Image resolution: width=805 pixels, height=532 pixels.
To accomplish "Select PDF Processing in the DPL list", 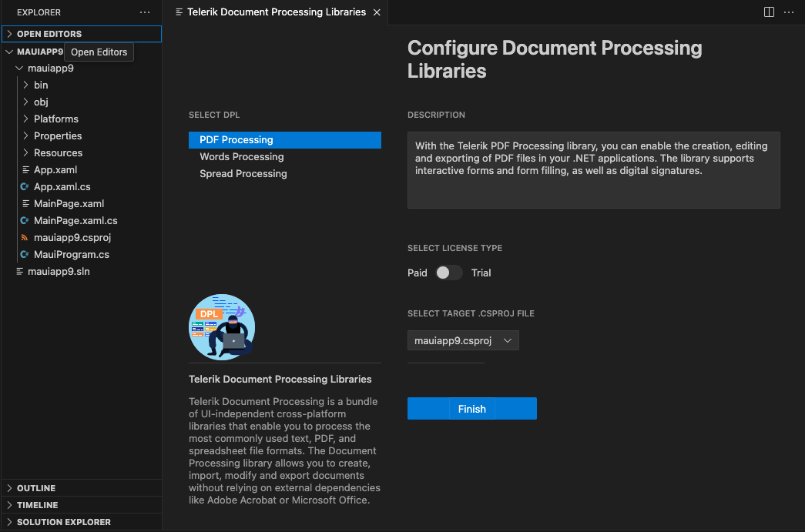I will click(285, 140).
